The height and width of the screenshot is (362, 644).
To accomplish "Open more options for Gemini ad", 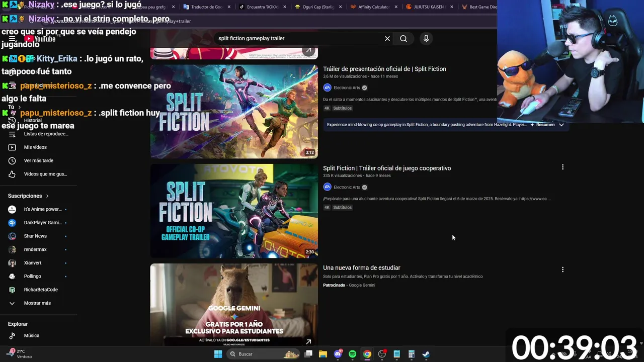I will 562,269.
